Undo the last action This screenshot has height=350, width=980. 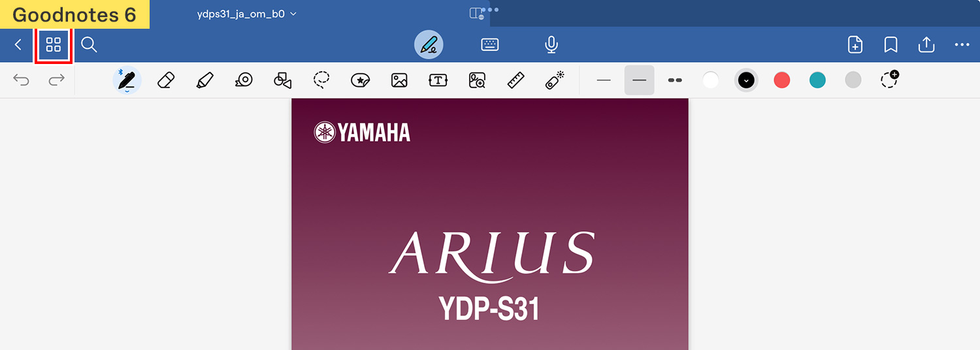22,80
